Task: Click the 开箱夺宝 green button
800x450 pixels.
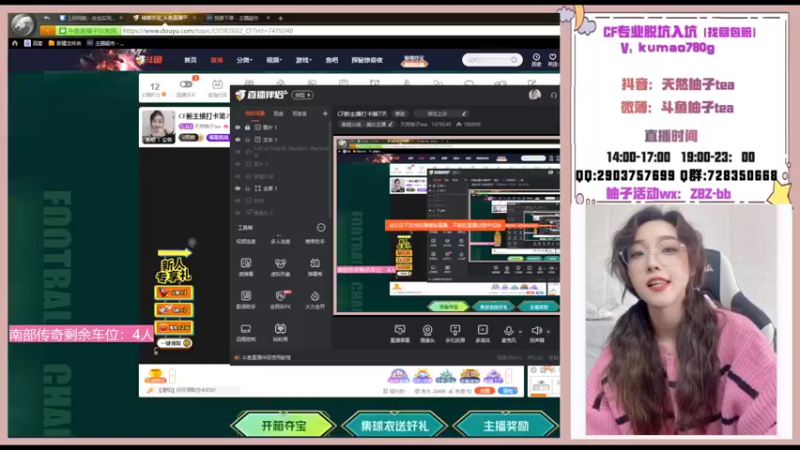Action: coord(283,425)
